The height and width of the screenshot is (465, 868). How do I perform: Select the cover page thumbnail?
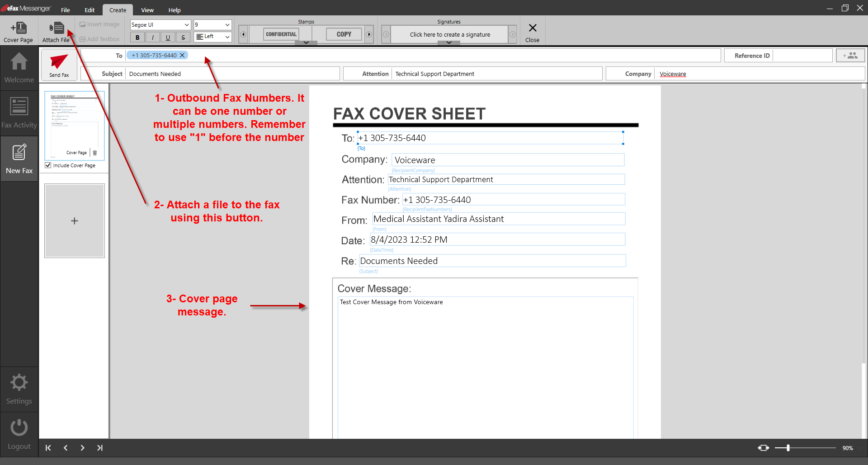tap(75, 126)
